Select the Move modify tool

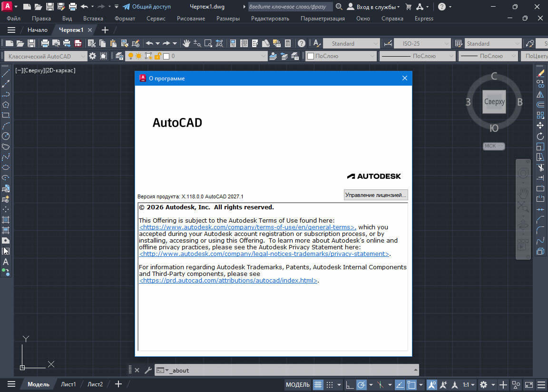tap(540, 126)
